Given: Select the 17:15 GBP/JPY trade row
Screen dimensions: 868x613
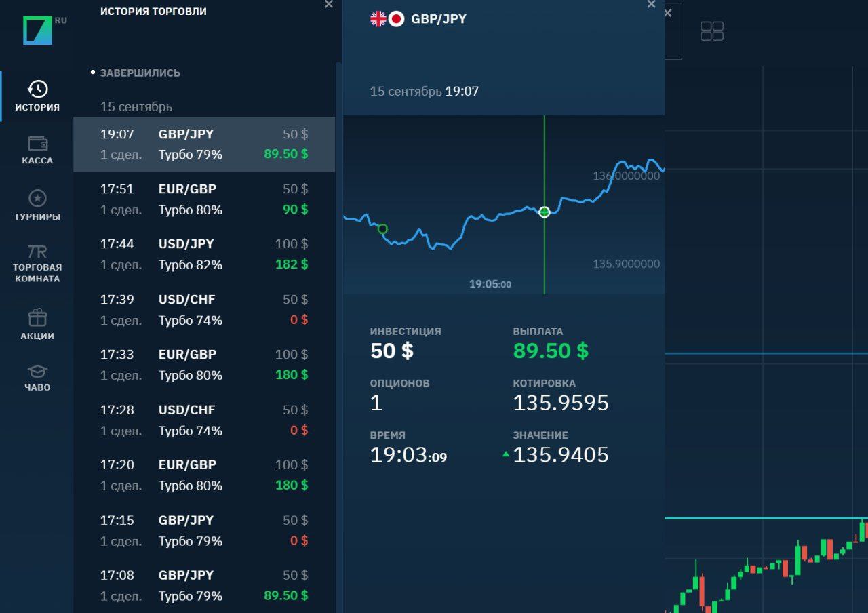Looking at the screenshot, I should [204, 531].
